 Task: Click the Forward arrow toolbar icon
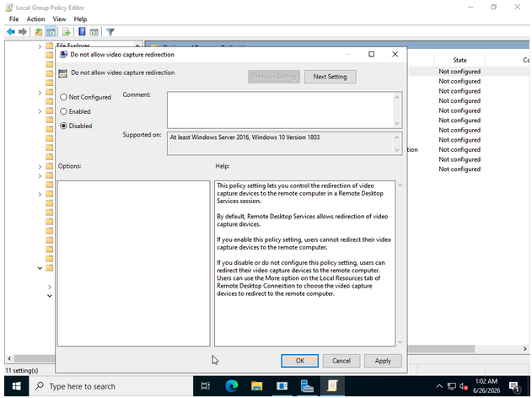pyautogui.click(x=23, y=32)
